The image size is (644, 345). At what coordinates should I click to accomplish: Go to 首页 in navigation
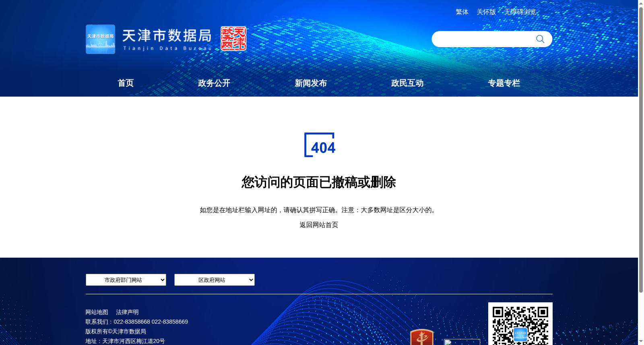pyautogui.click(x=126, y=83)
